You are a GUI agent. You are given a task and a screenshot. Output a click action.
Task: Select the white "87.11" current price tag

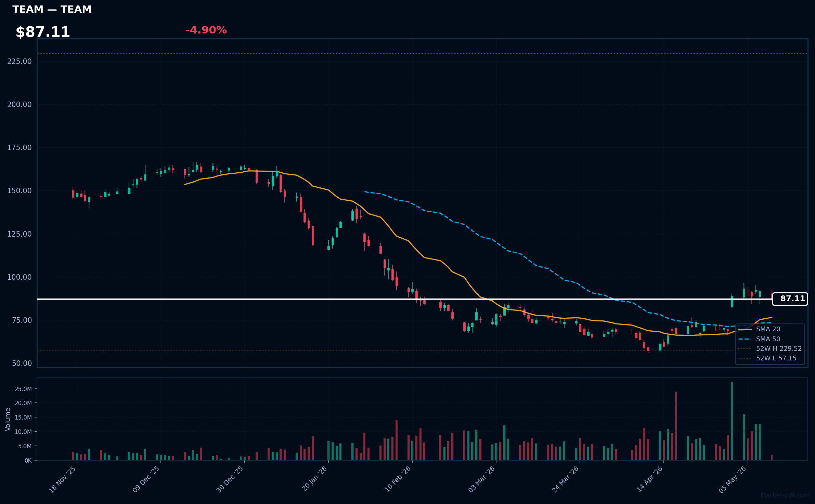tap(790, 299)
